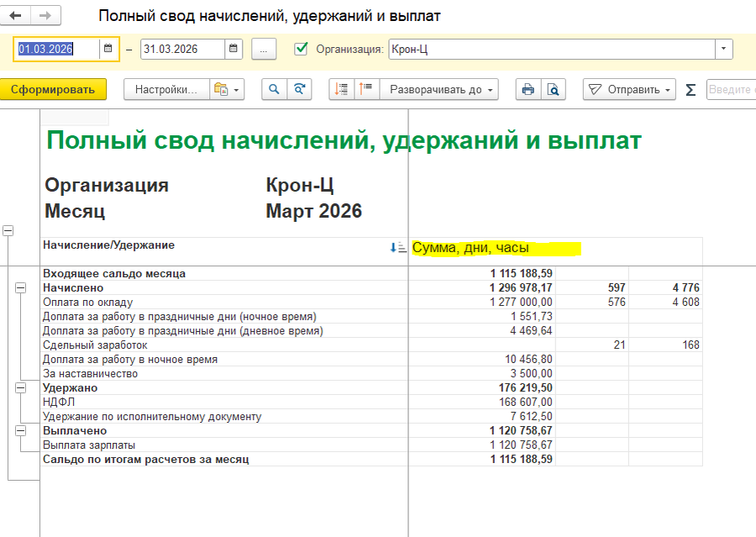The width and height of the screenshot is (756, 537).
Task: Go forward with the right arrow button
Action: tap(46, 15)
